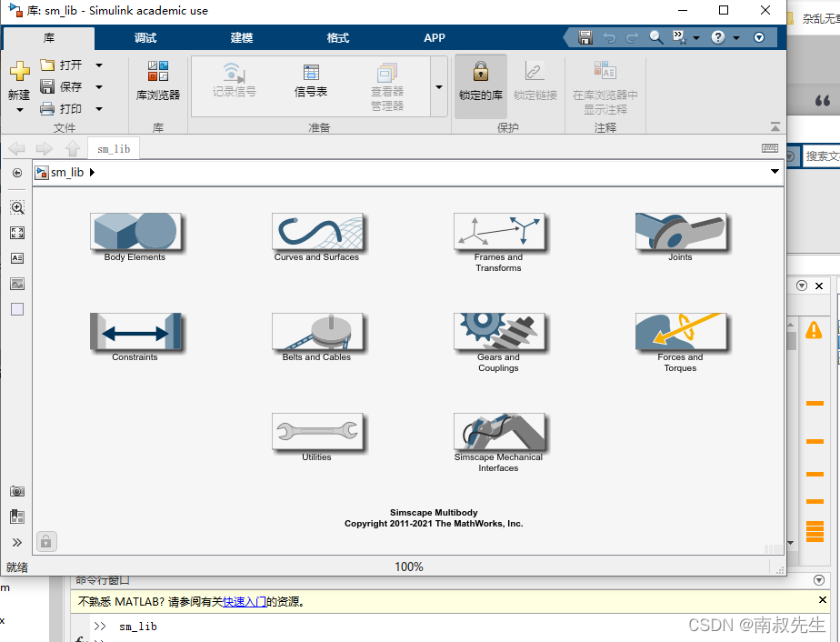Open the Joints library block
This screenshot has width=840, height=642.
point(680,232)
